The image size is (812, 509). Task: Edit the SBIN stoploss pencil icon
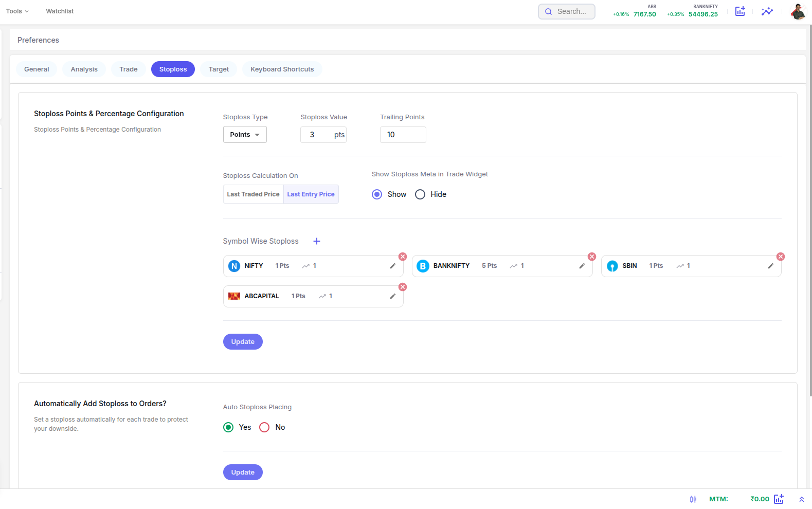coord(771,266)
